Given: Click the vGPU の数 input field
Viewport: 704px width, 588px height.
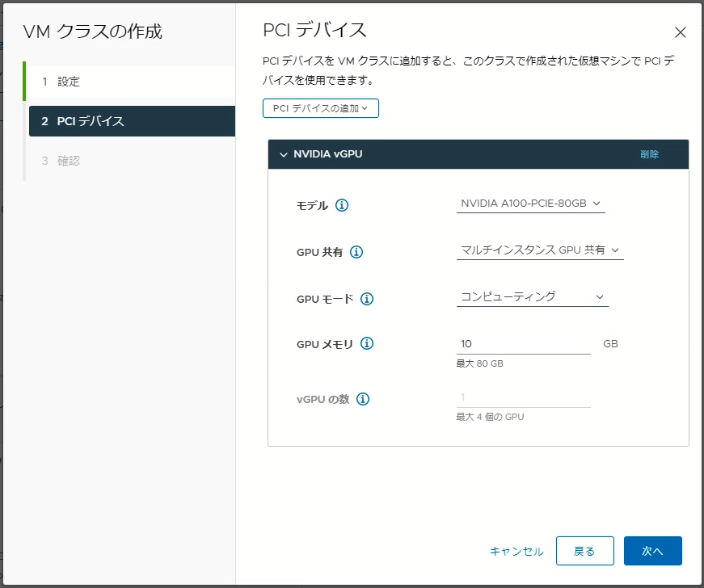Looking at the screenshot, I should [x=524, y=397].
